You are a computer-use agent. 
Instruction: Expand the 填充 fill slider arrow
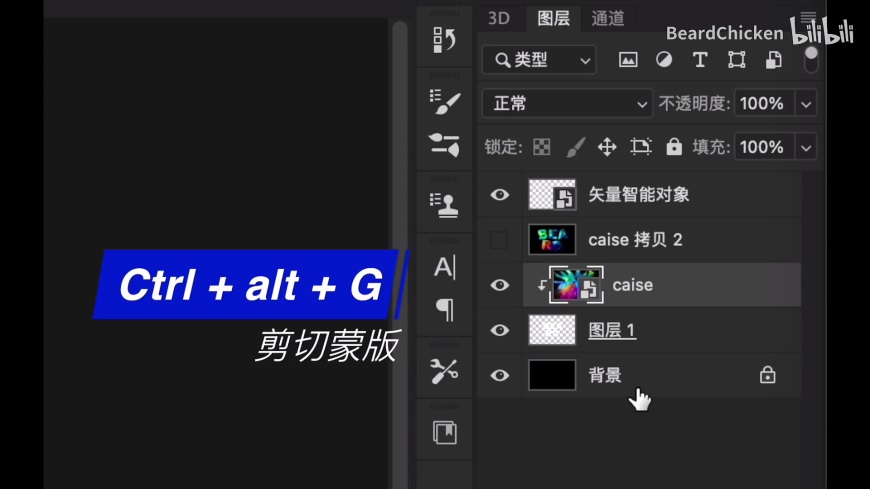[806, 148]
